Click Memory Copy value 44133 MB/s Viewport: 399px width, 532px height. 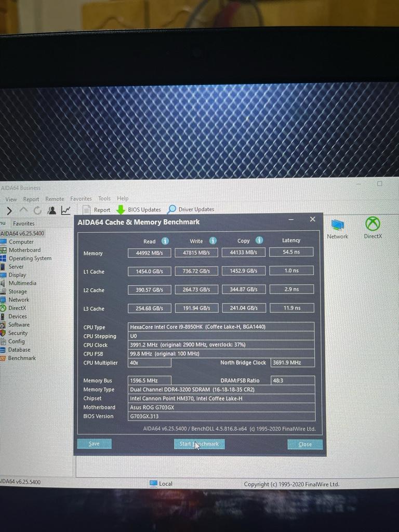click(243, 252)
